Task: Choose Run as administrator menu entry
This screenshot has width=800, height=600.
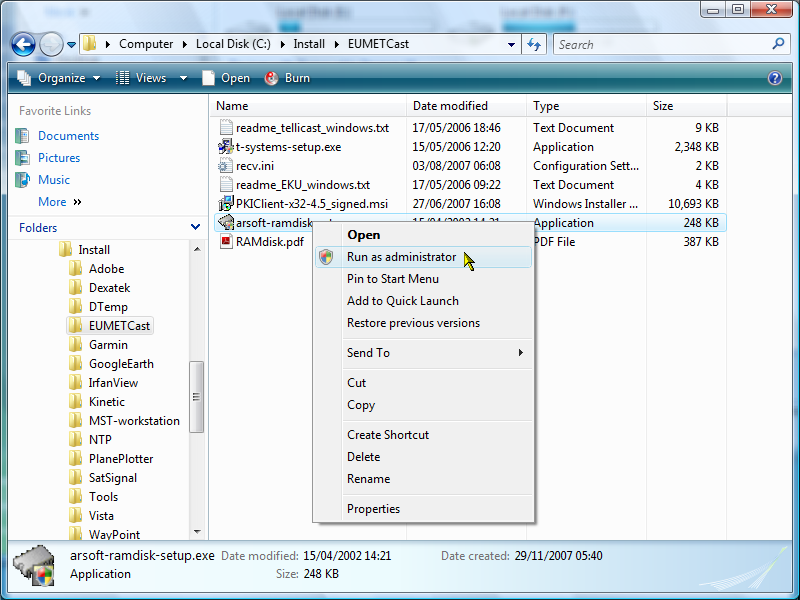Action: 423,257
